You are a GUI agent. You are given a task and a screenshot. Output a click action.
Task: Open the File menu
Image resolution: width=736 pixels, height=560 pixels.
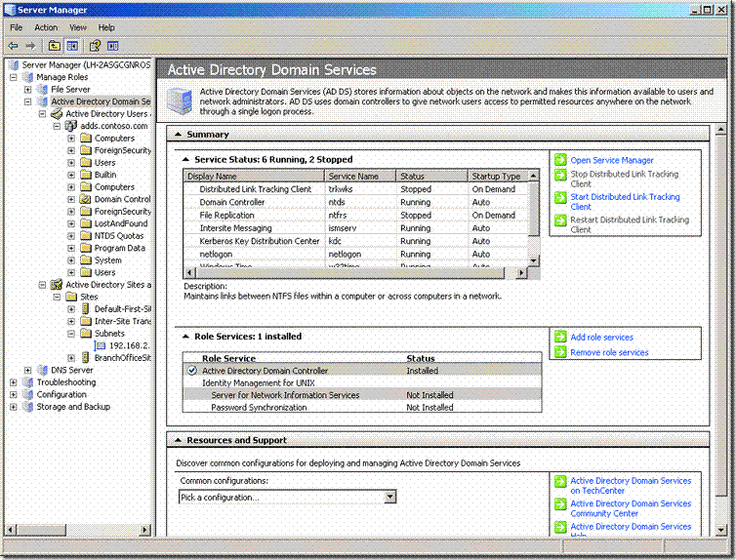point(17,27)
